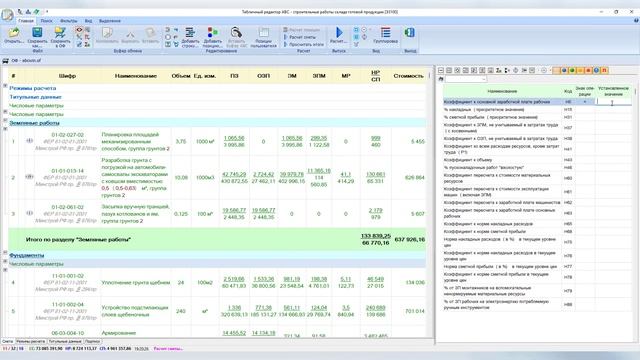Screen dimensions: 640x360
Task: Click the home icon in right panel
Action: (441, 79)
